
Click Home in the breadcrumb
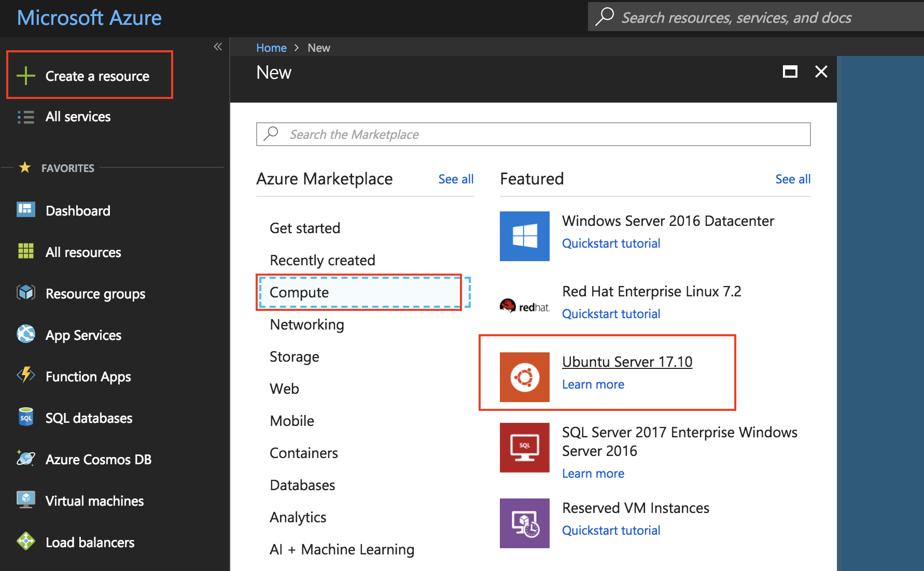271,48
